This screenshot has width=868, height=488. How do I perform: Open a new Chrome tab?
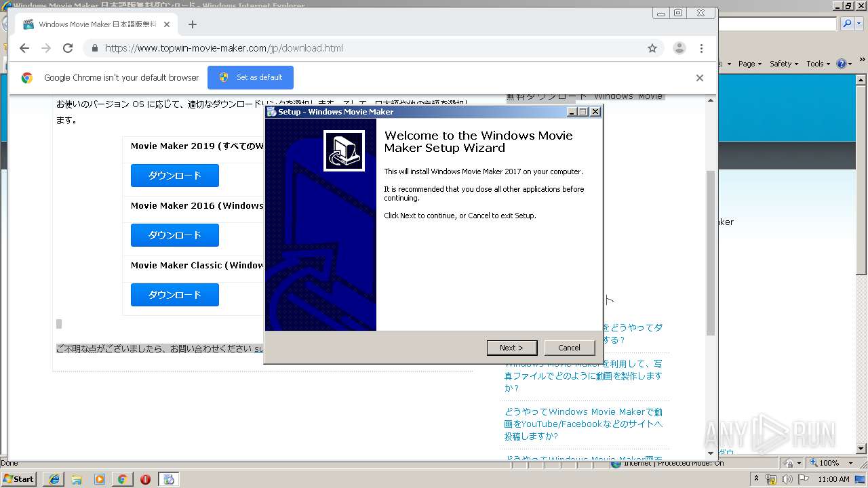pyautogui.click(x=193, y=24)
